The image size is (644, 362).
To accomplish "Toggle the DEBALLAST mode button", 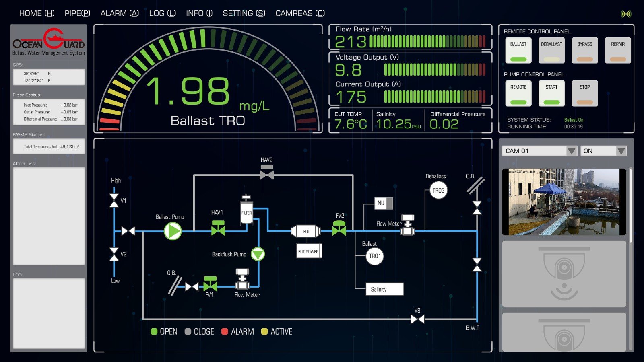I will (551, 50).
